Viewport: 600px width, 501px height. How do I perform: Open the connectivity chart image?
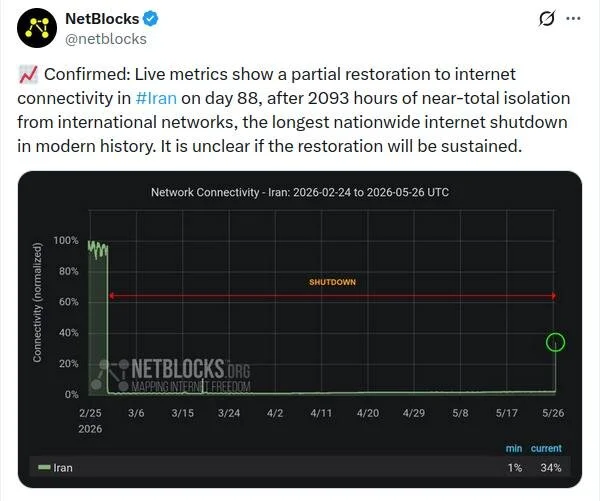click(300, 329)
